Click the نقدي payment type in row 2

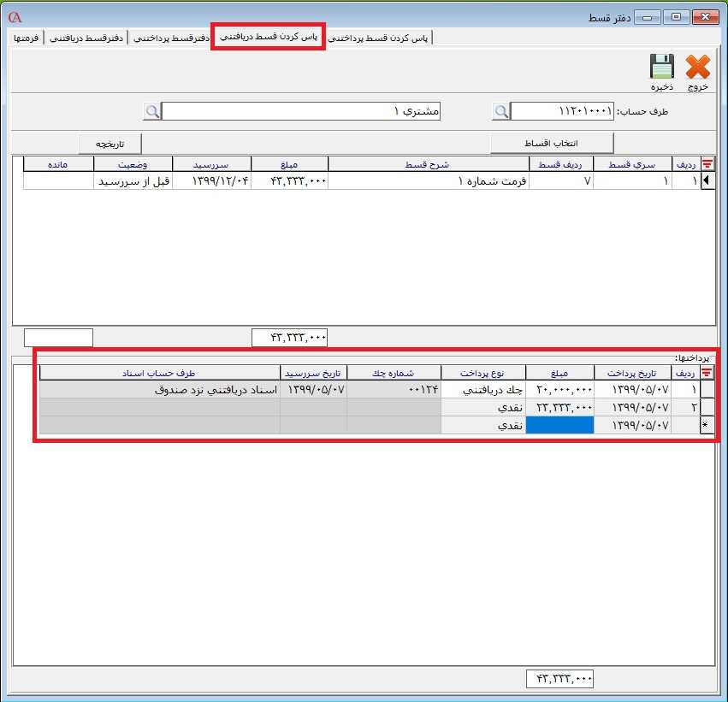[x=483, y=408]
